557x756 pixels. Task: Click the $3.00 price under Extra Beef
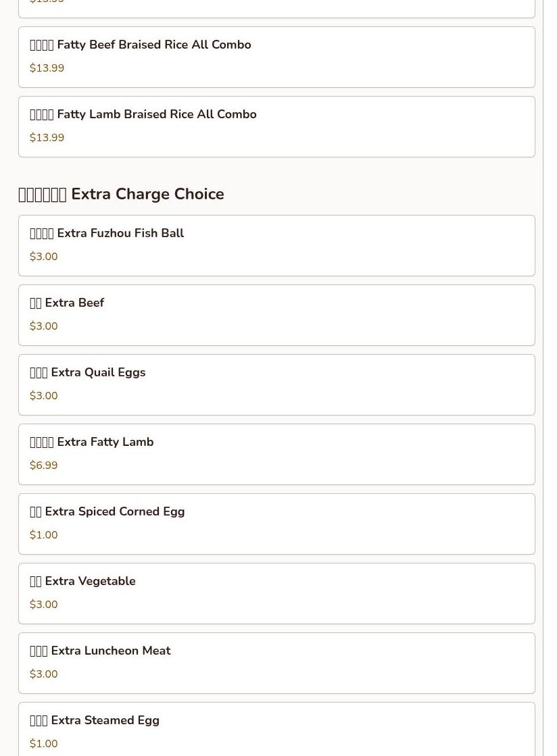point(44,326)
